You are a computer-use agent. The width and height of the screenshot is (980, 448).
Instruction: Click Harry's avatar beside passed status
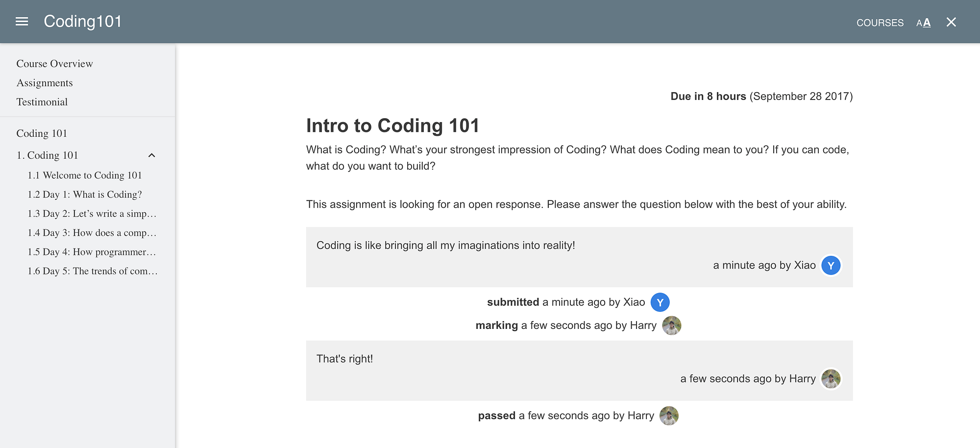click(x=669, y=416)
